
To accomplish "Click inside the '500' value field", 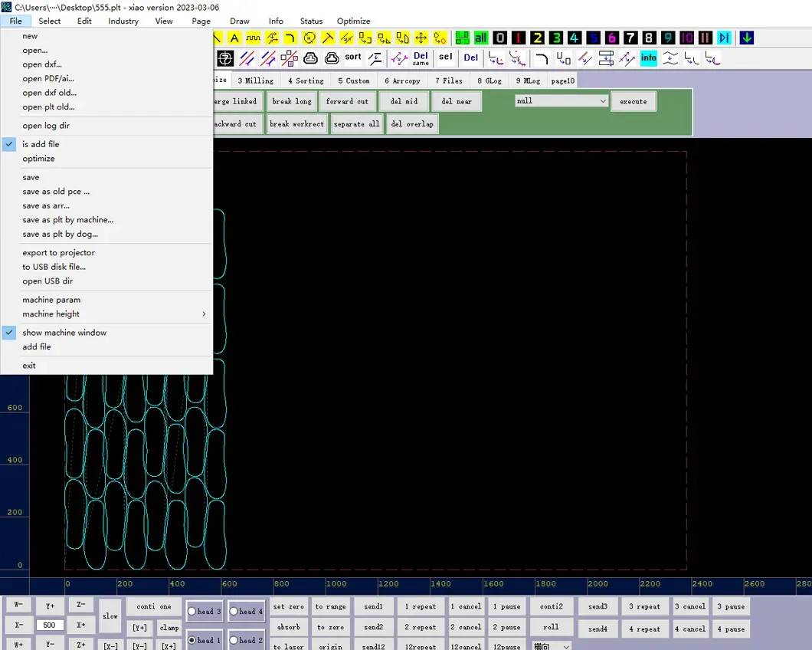I will (x=49, y=625).
